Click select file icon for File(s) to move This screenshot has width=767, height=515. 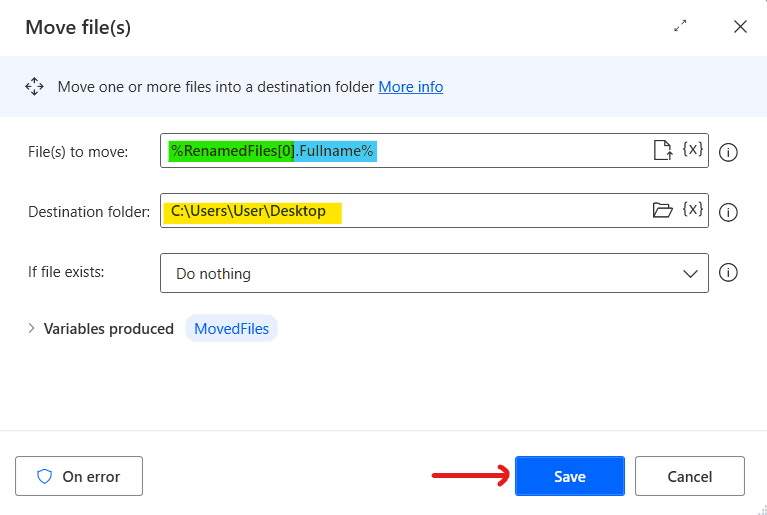(x=661, y=151)
